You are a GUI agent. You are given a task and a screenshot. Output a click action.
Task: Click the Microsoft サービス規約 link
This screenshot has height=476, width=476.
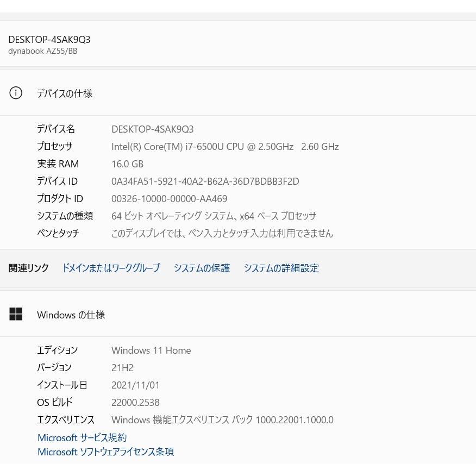click(x=82, y=437)
